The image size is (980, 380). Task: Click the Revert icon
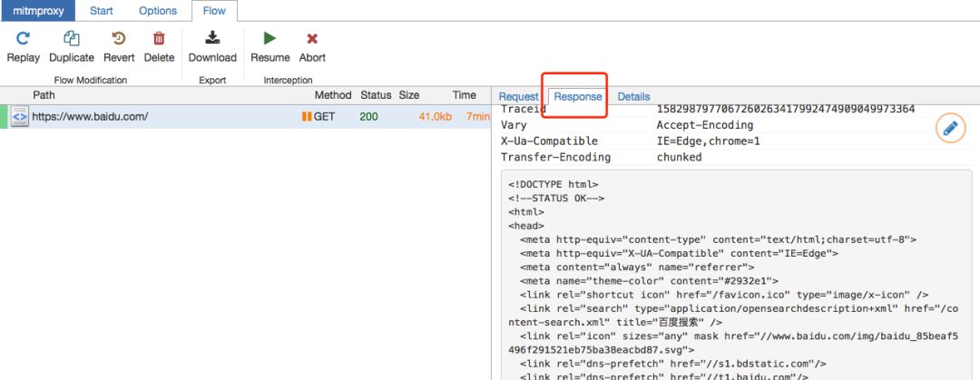pos(119,39)
